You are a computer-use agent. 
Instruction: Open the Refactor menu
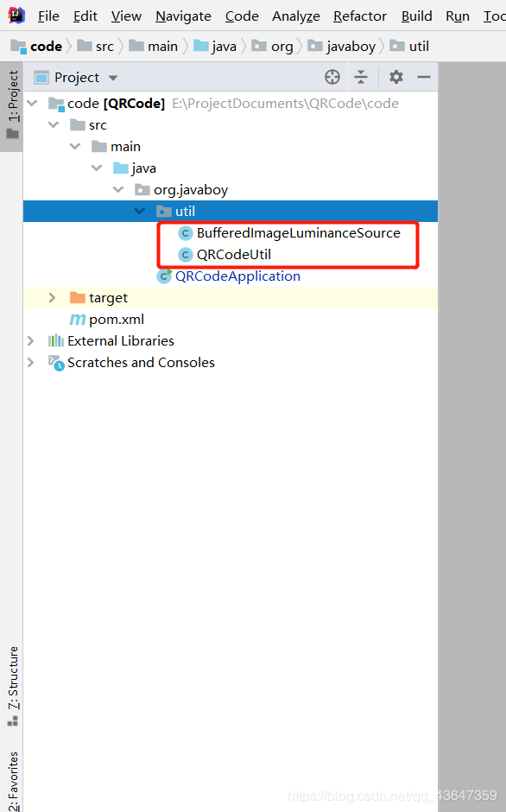[x=360, y=16]
